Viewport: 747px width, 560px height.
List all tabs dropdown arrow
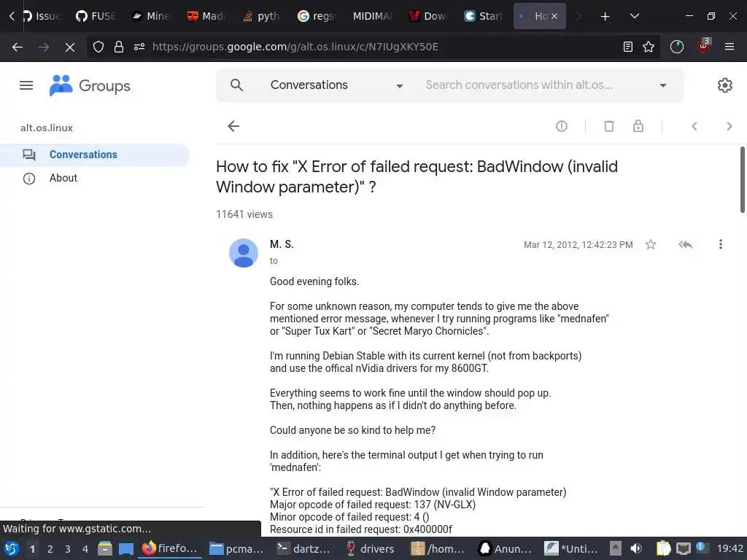(x=634, y=16)
